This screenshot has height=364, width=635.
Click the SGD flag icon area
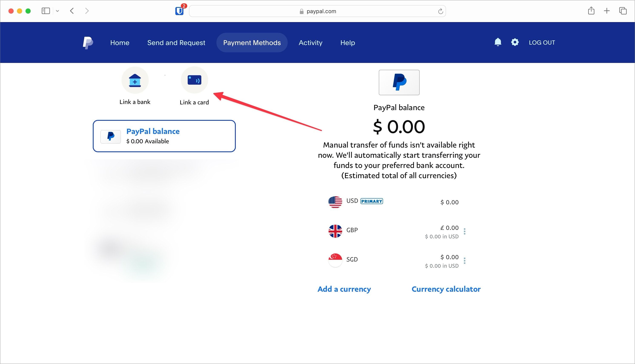point(335,259)
